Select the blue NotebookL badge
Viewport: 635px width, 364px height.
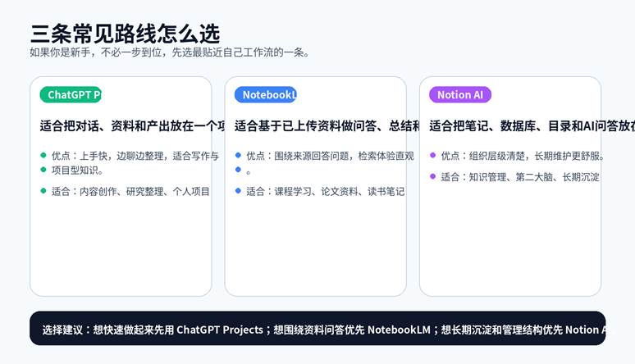point(265,94)
